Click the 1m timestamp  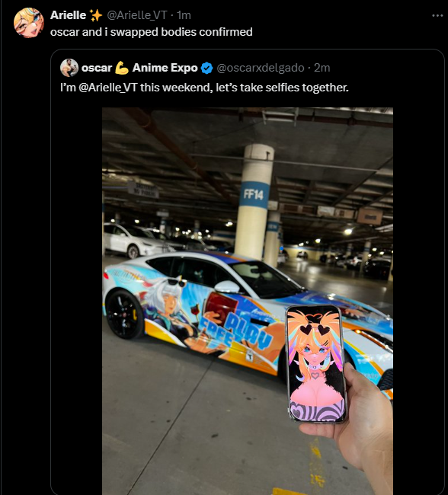[x=184, y=15]
